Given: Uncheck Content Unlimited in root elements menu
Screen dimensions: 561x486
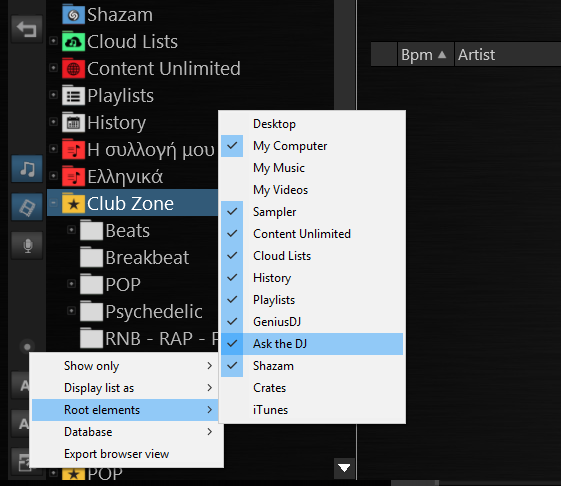Looking at the screenshot, I should click(x=312, y=234).
